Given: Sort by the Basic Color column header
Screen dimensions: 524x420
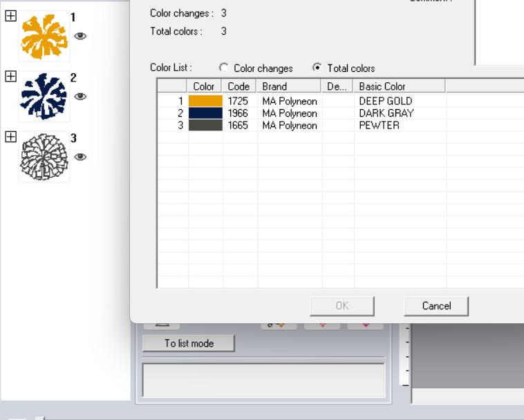Looking at the screenshot, I should coord(400,86).
